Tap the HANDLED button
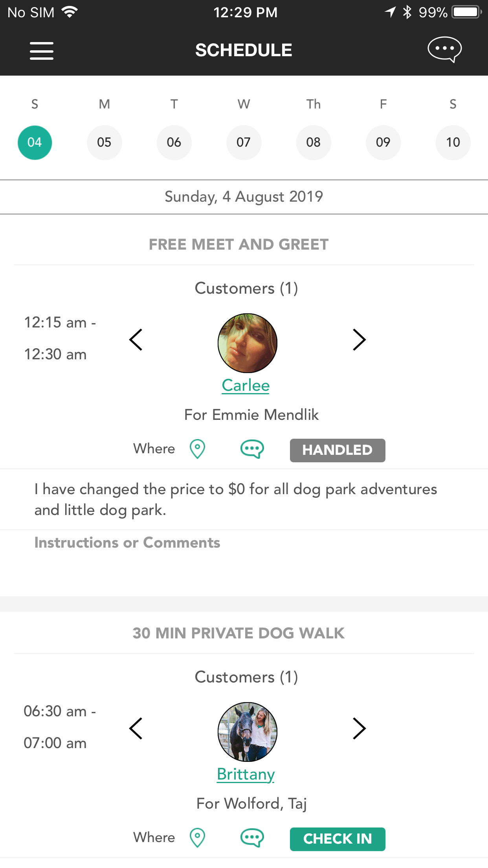The image size is (488, 868). (338, 450)
